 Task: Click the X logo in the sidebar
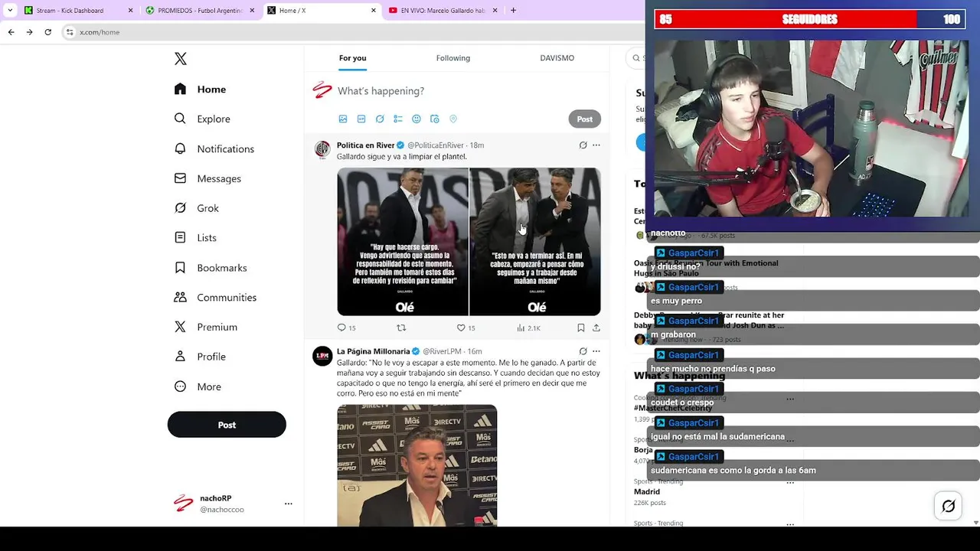(x=181, y=59)
